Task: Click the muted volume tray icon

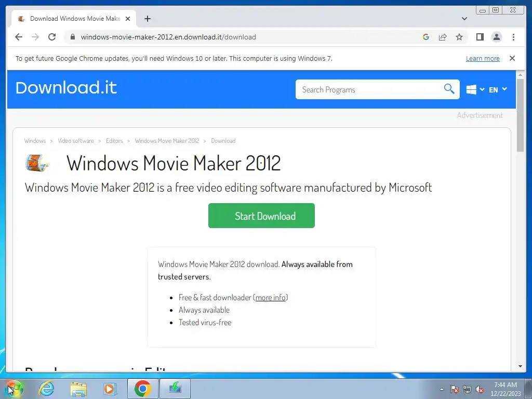Action: click(x=480, y=389)
